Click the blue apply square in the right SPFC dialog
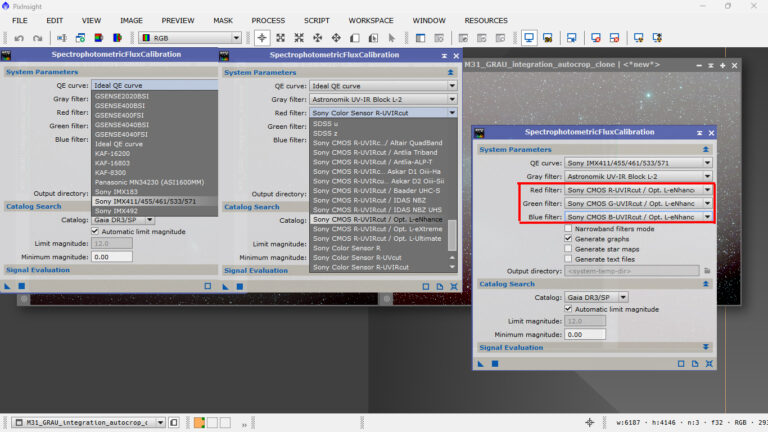Viewport: 768px width, 432px height. (x=495, y=364)
